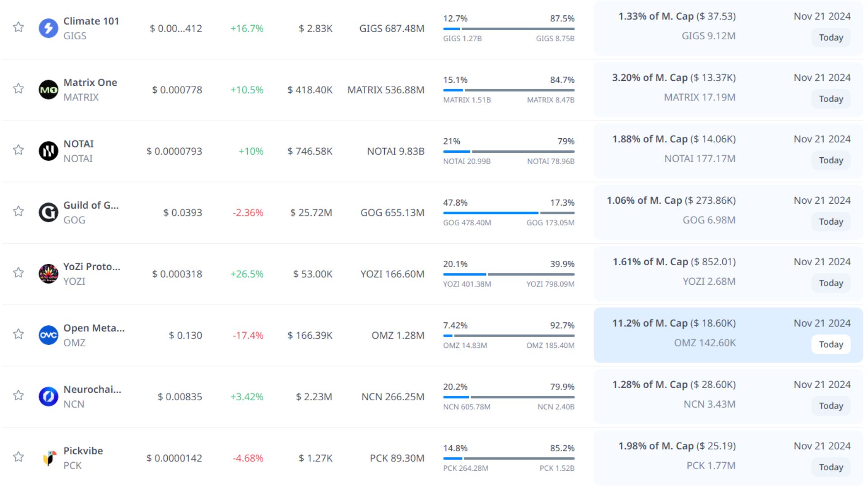Click the Pickvibe token name
868x488 pixels.
click(x=83, y=451)
